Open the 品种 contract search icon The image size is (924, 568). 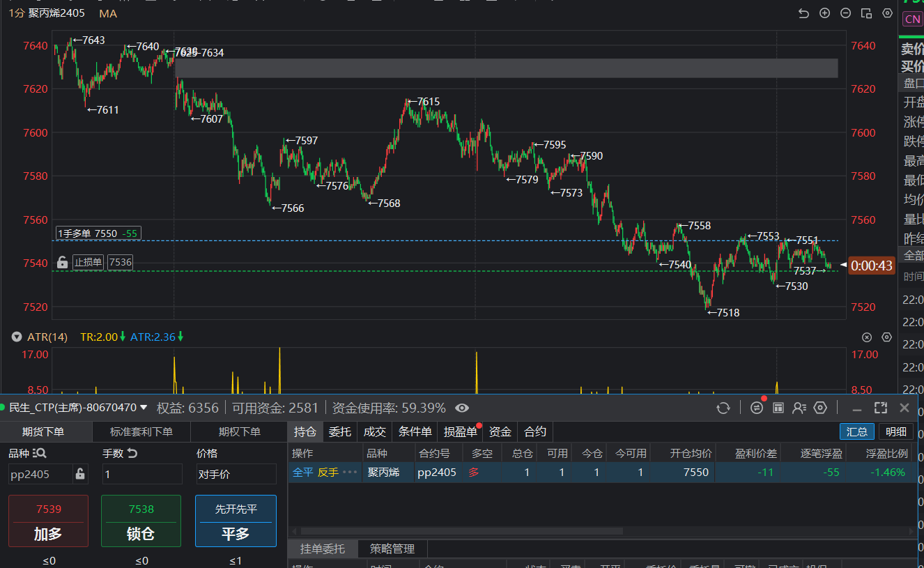point(39,453)
